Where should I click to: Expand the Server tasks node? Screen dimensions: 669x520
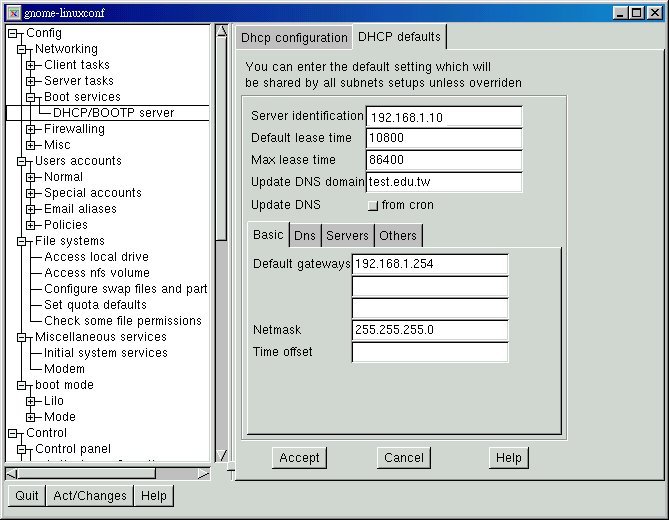pyautogui.click(x=30, y=81)
